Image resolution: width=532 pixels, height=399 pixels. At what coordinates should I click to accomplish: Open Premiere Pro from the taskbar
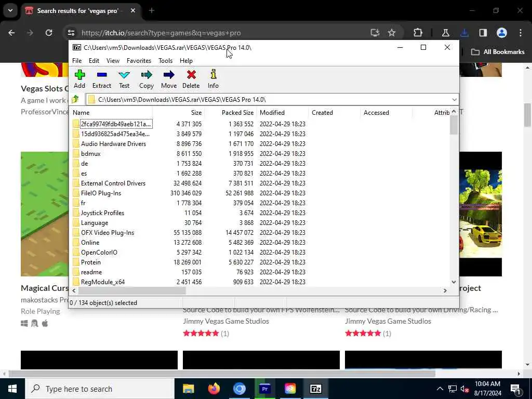point(265,389)
